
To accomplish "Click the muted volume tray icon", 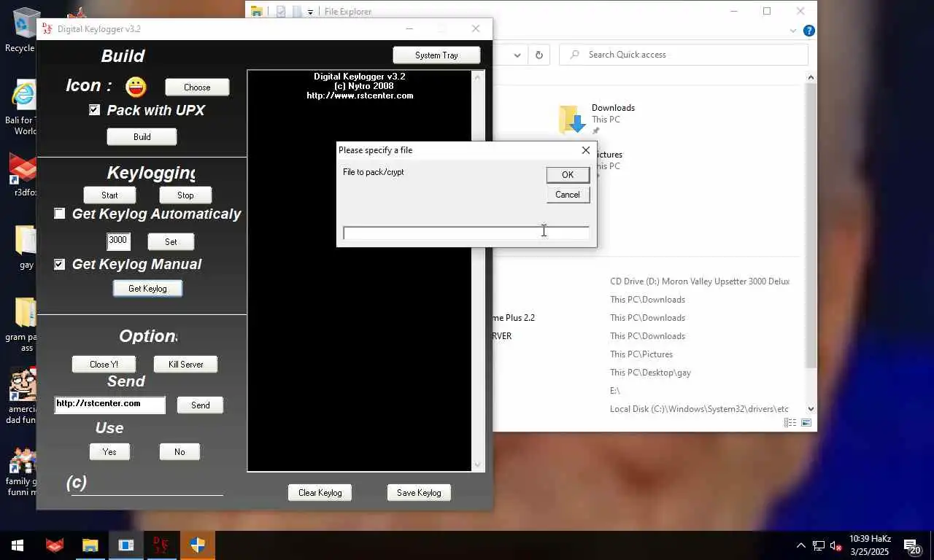I will [x=836, y=545].
